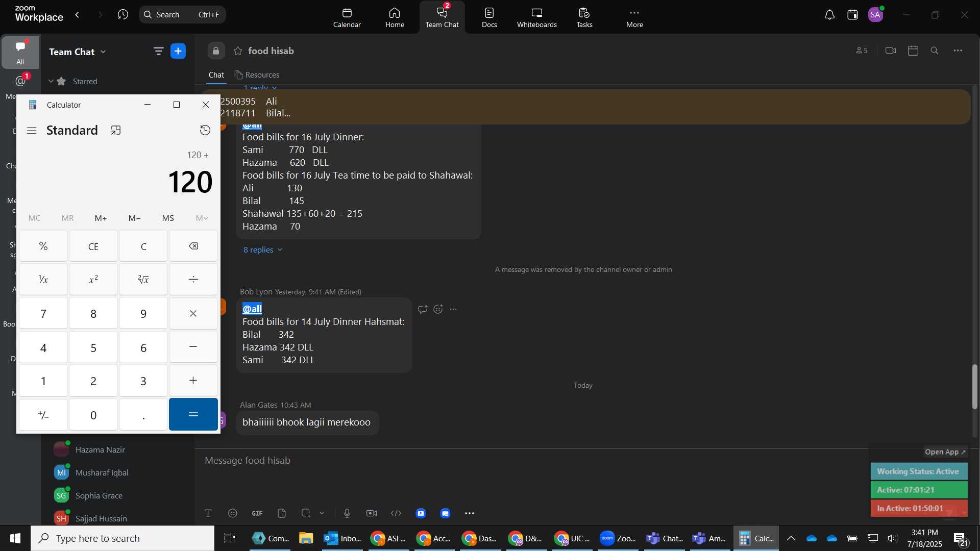Open Outlook Inbox from taskbar
The width and height of the screenshot is (980, 551).
pyautogui.click(x=342, y=538)
